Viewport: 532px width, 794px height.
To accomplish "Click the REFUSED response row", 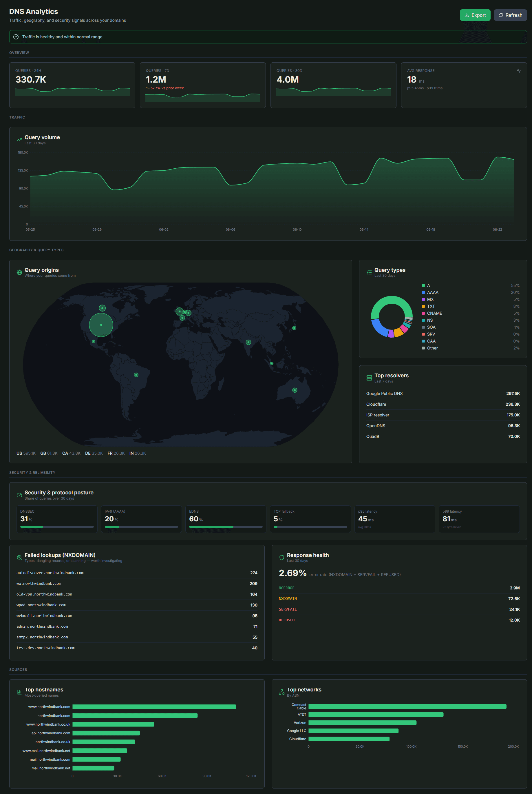I will [x=399, y=620].
